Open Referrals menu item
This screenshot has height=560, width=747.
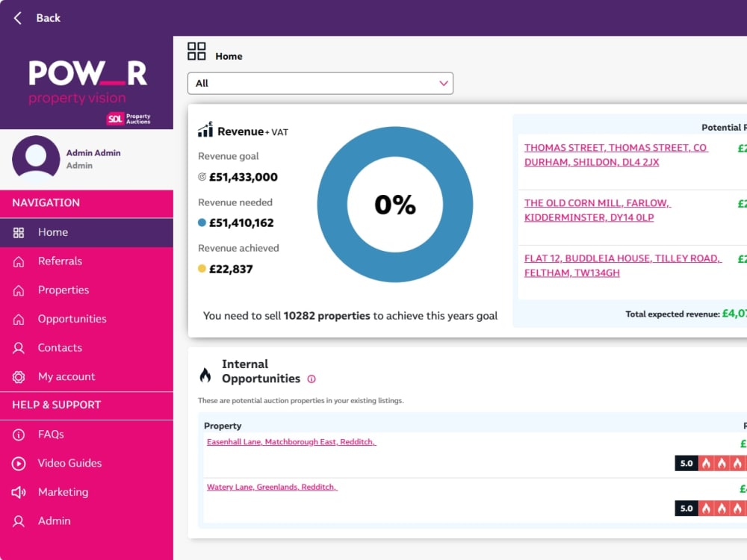87,261
